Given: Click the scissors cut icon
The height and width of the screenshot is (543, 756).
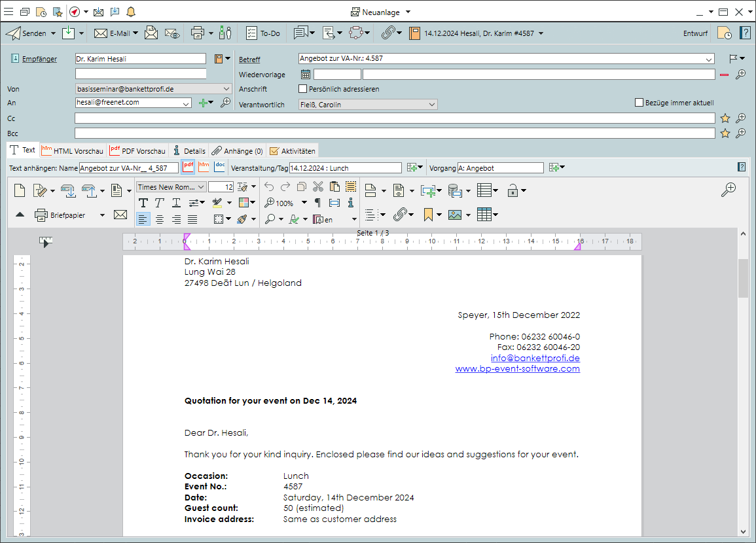Looking at the screenshot, I should pos(318,187).
